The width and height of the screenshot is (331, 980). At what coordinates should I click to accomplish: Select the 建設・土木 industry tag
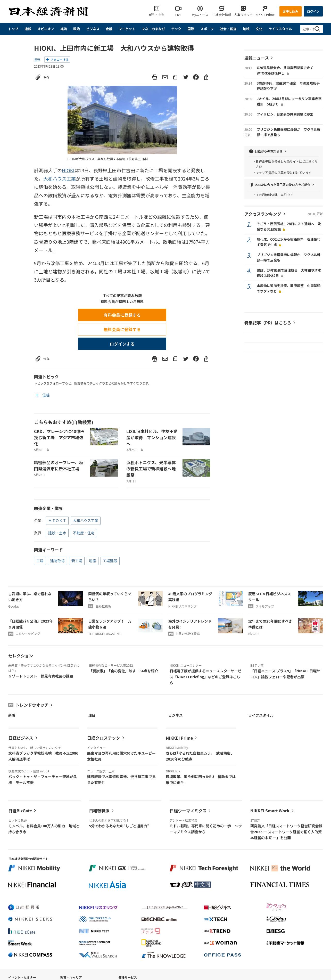(x=57, y=533)
